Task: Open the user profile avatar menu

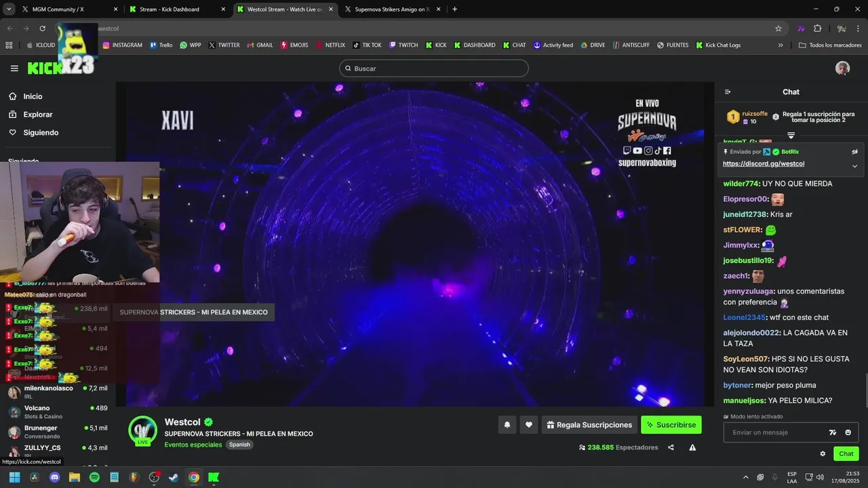Action: coord(842,68)
